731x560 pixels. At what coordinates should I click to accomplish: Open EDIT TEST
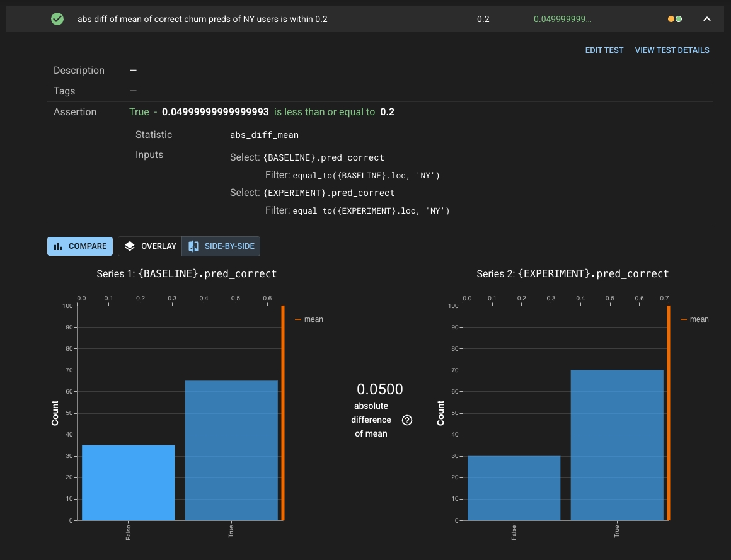click(604, 50)
